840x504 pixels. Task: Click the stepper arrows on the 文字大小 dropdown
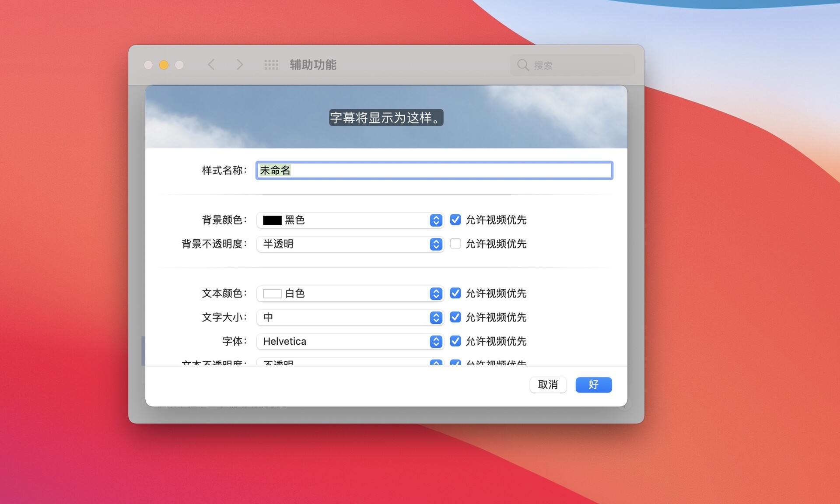click(435, 318)
